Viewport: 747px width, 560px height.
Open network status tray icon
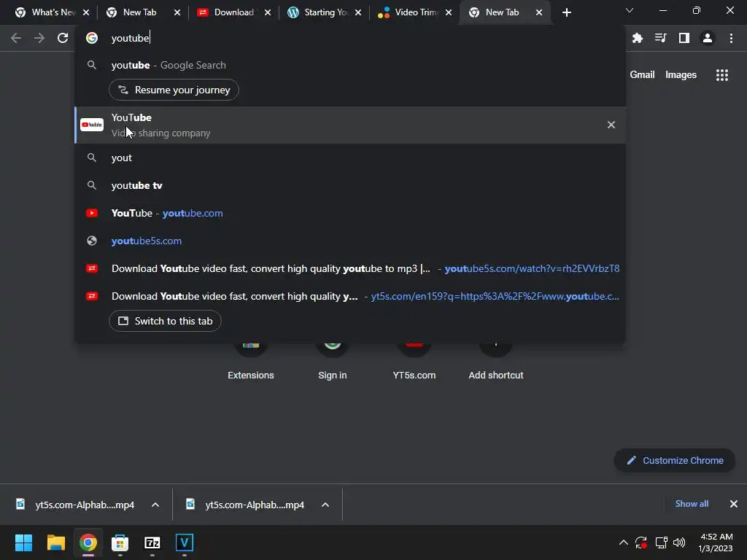pyautogui.click(x=661, y=542)
